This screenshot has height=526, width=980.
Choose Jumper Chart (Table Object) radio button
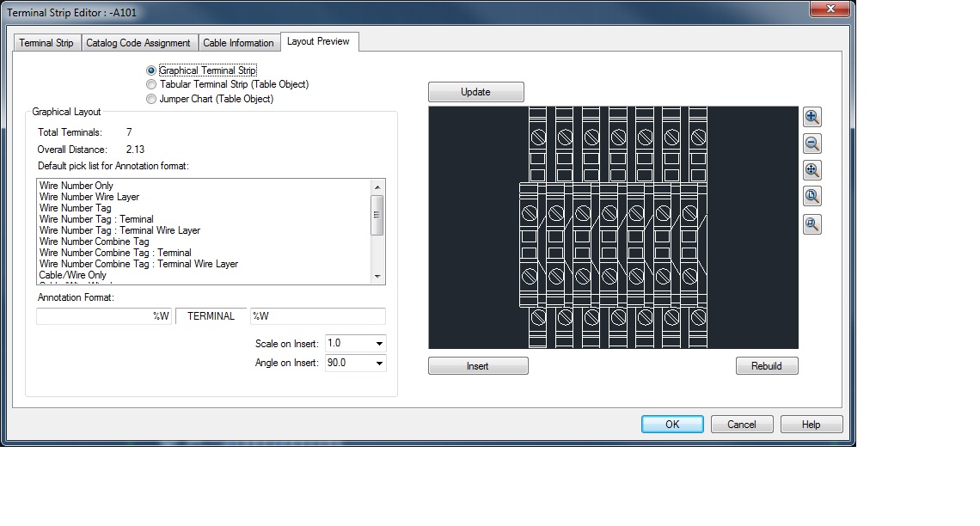point(150,99)
